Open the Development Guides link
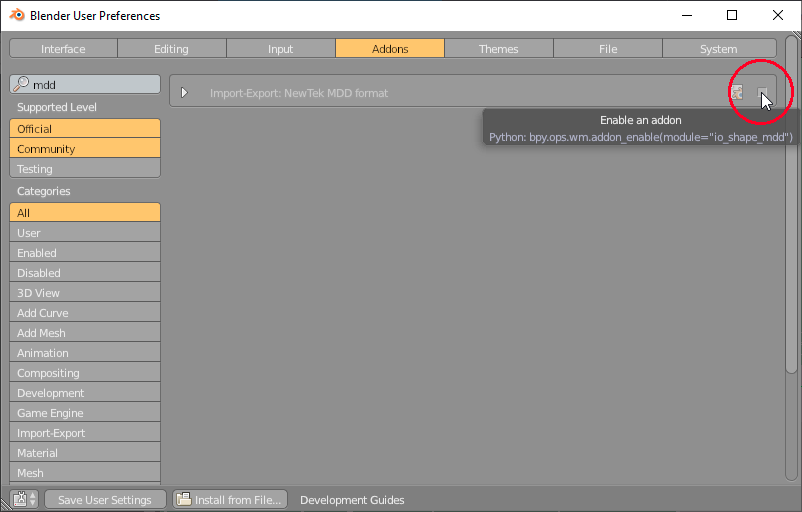 pyautogui.click(x=352, y=500)
